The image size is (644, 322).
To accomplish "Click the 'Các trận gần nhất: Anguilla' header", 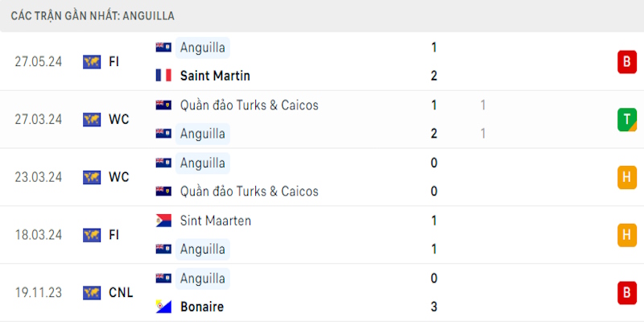I will 93,15.
